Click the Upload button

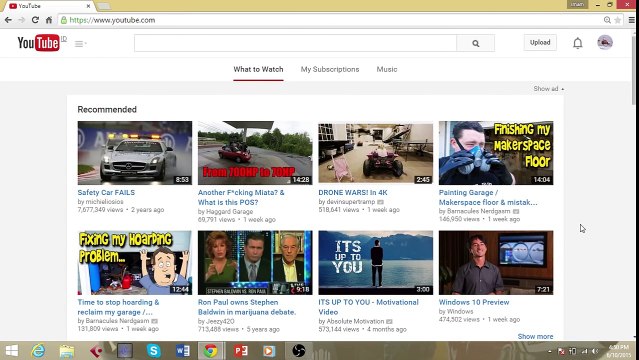540,42
